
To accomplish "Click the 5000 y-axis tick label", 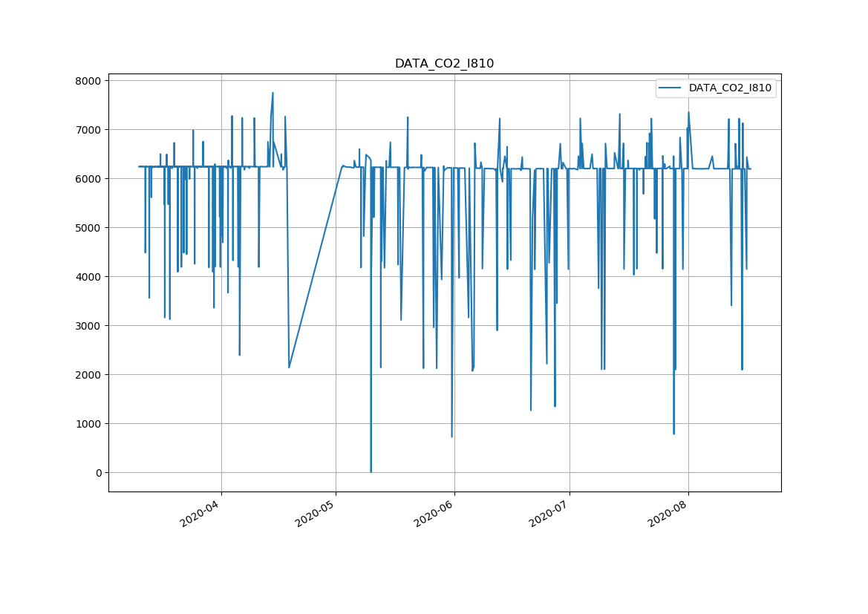I will click(x=88, y=228).
